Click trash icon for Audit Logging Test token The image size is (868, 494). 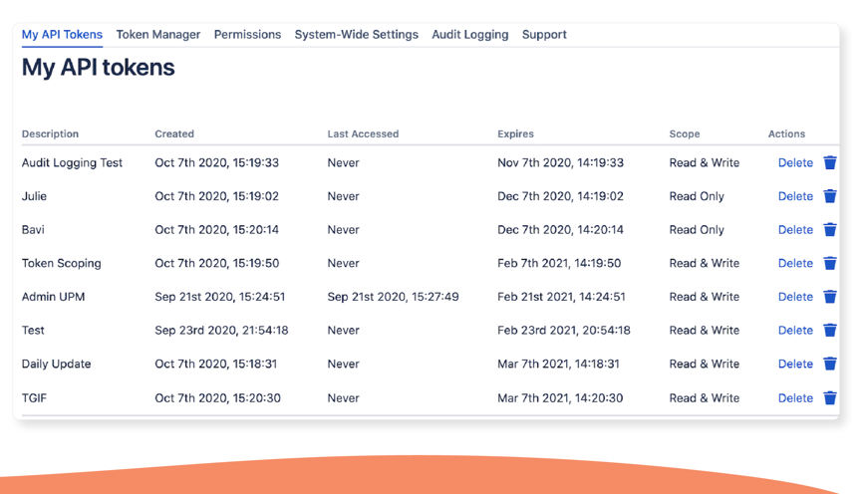(x=830, y=163)
